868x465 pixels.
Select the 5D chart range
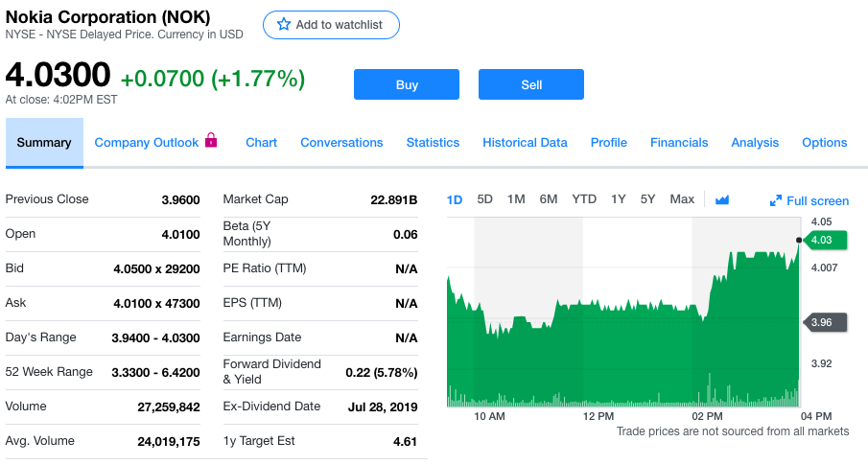[x=485, y=199]
